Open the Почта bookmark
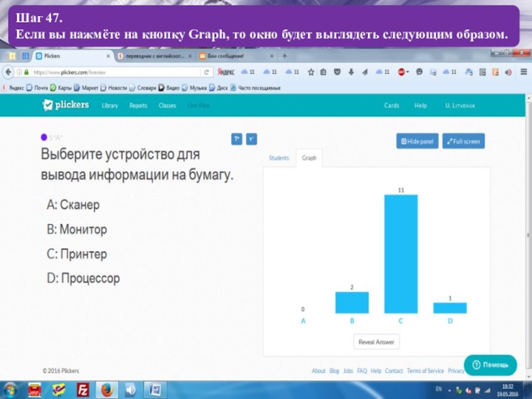This screenshot has width=532, height=399. click(37, 88)
